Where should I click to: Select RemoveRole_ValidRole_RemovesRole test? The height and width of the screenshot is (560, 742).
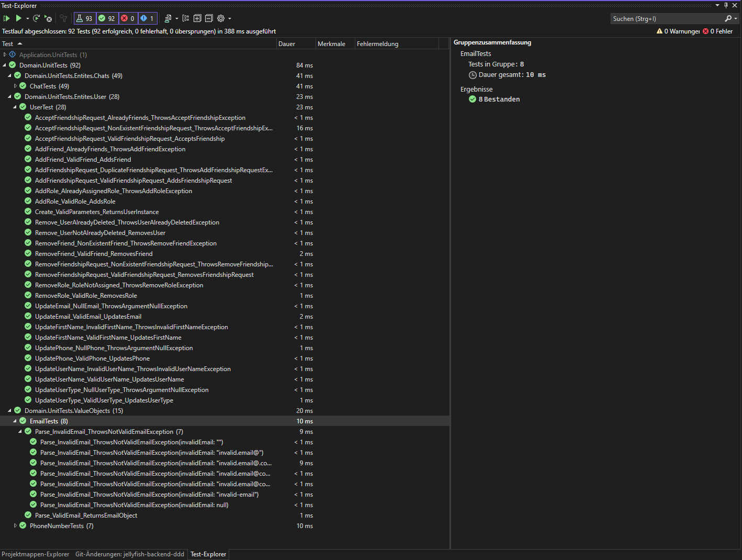coord(86,296)
